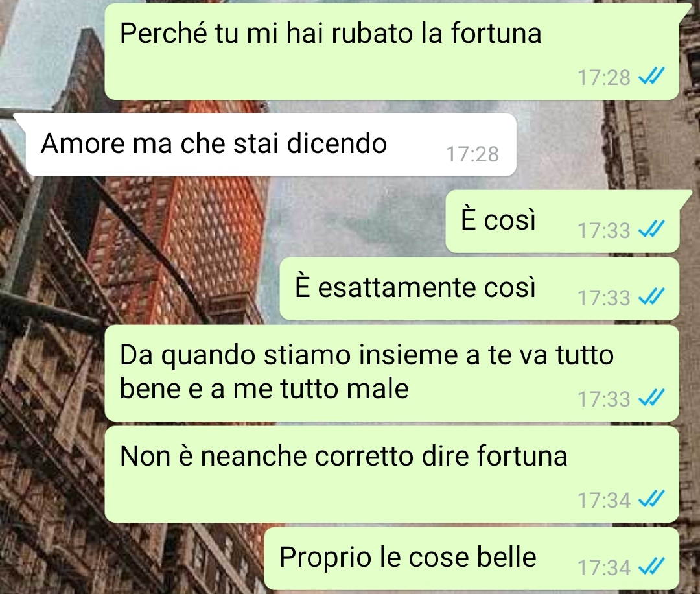This screenshot has width=700, height=594.
Task: Tap the 'Proprio le cose belle' message
Action: pyautogui.click(x=471, y=558)
